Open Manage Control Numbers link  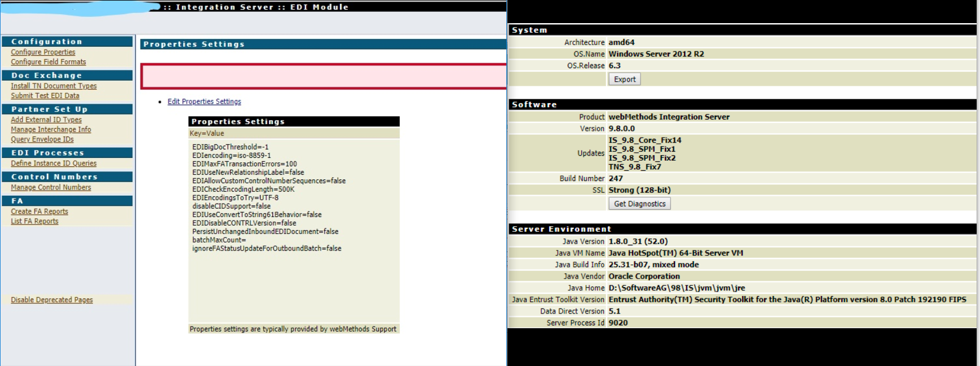51,187
